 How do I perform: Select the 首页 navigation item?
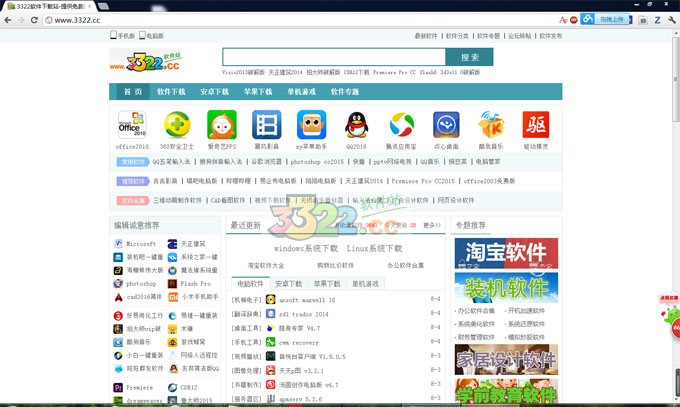(133, 92)
